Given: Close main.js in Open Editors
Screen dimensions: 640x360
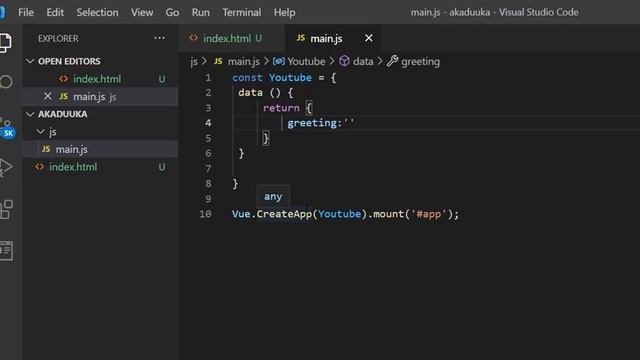Looking at the screenshot, I should [x=47, y=96].
